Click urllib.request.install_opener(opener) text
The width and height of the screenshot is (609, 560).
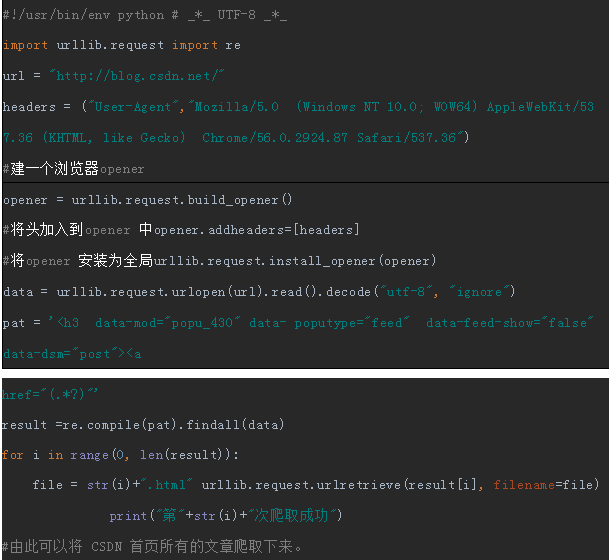(x=295, y=261)
